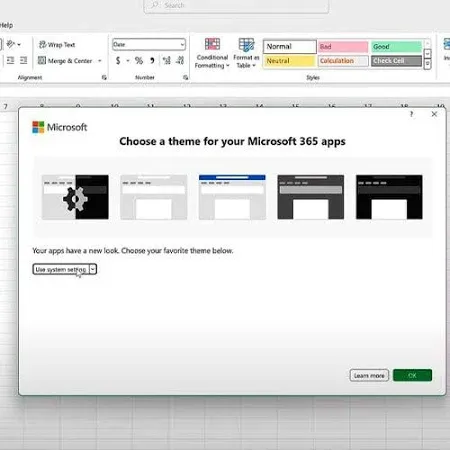450x450 pixels.
Task: Apply Accounting dollar number format
Action: tap(118, 61)
